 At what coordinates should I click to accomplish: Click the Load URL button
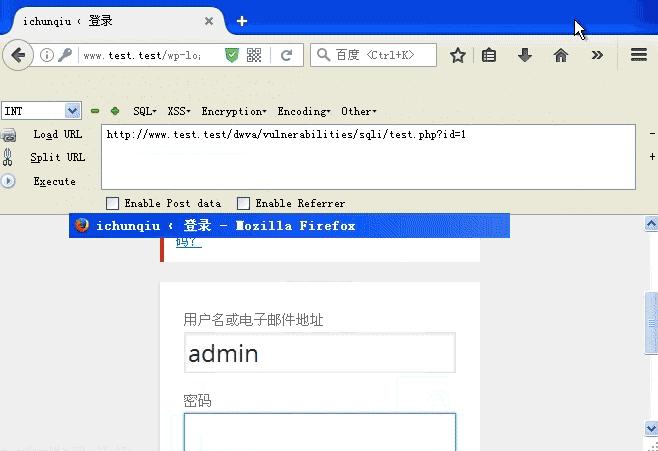tap(57, 134)
